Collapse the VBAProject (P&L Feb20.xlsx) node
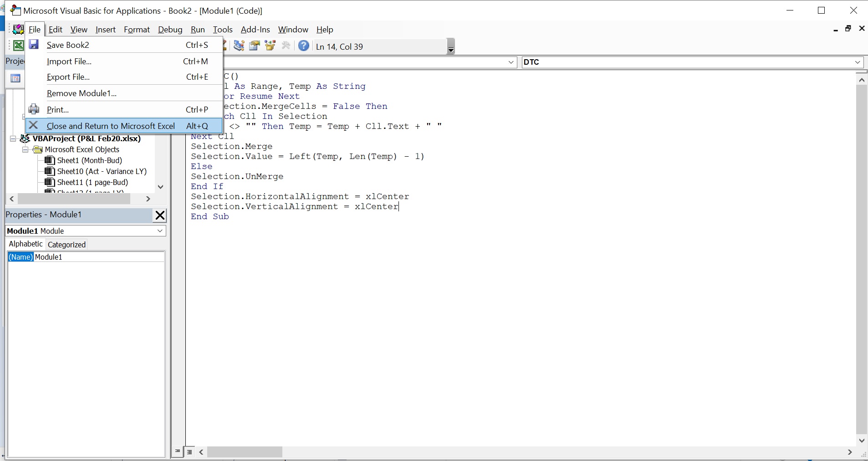The image size is (868, 461). coord(13,138)
